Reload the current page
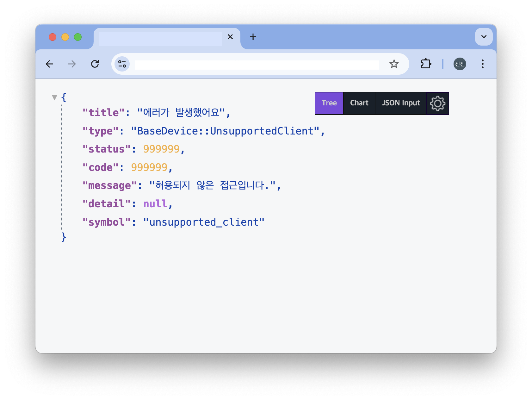The height and width of the screenshot is (400, 532). click(x=95, y=64)
